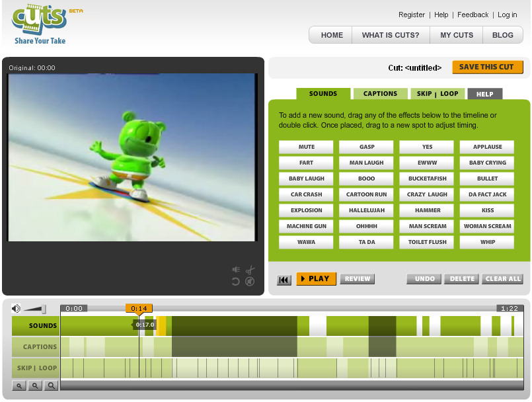
Task: Select the Hammer sound effect
Action: click(427, 210)
